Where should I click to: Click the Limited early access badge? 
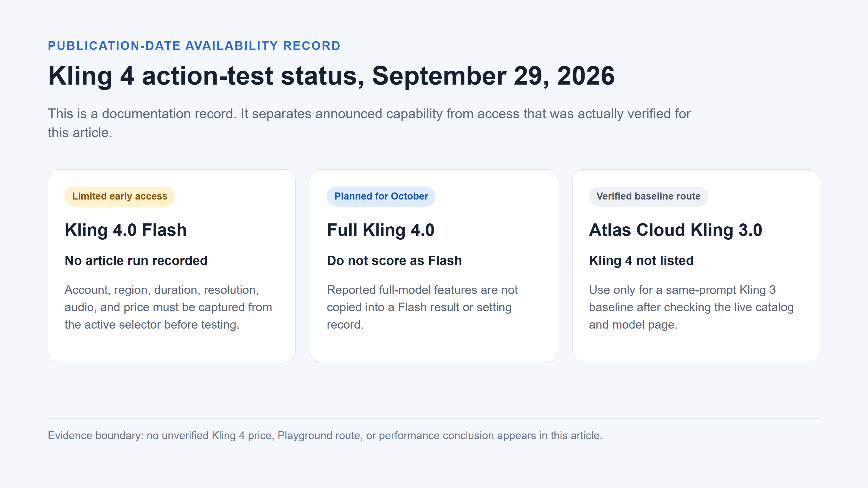pyautogui.click(x=120, y=196)
